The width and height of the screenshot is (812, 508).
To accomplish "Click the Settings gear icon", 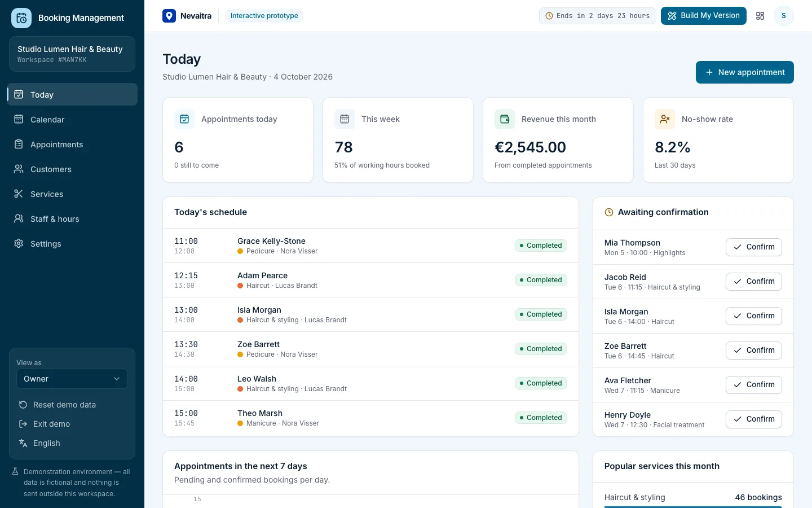I will (19, 243).
